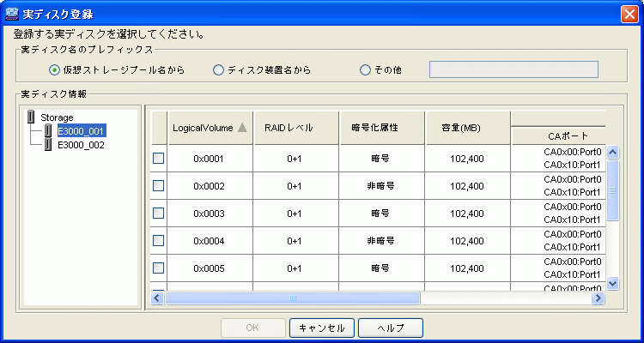644x343 pixels.
Task: Click 暗号 attribute in row 0x0001
Action: [380, 159]
